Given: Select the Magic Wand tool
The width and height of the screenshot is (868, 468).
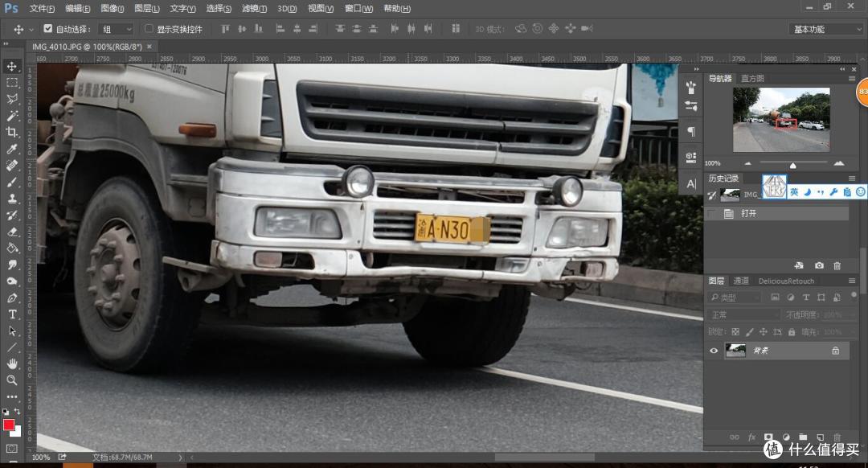Looking at the screenshot, I should (x=12, y=116).
